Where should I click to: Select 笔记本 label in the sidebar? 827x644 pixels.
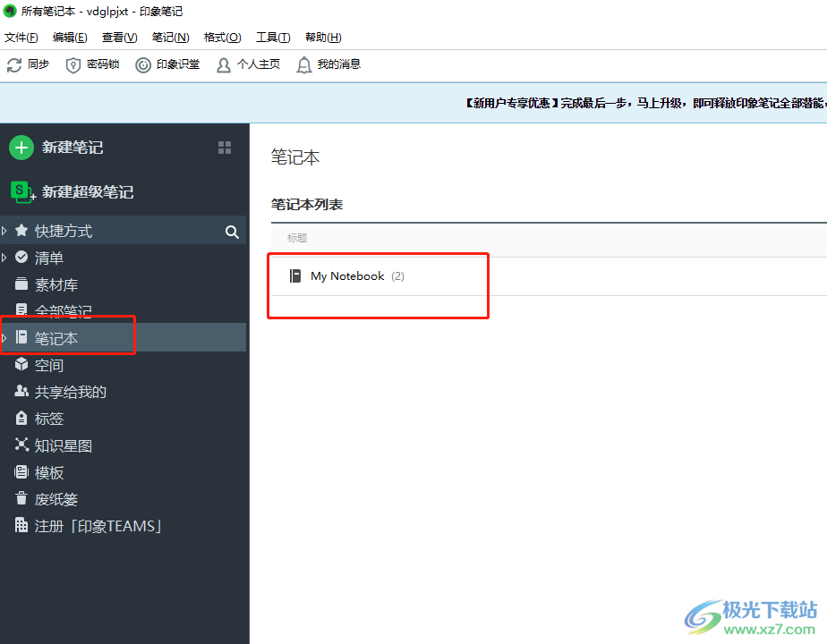(x=56, y=338)
